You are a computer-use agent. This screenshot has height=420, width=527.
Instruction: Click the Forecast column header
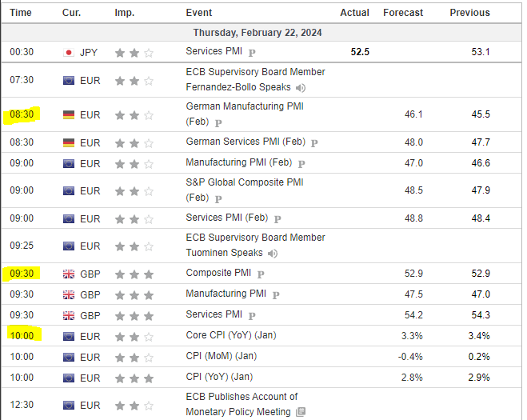click(x=403, y=13)
